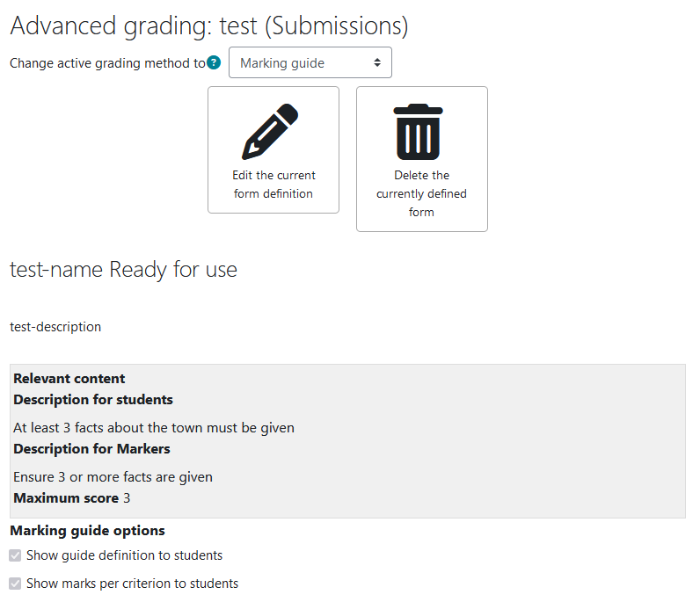700x602 pixels.
Task: Click the Description for Markers heading
Action: (91, 448)
